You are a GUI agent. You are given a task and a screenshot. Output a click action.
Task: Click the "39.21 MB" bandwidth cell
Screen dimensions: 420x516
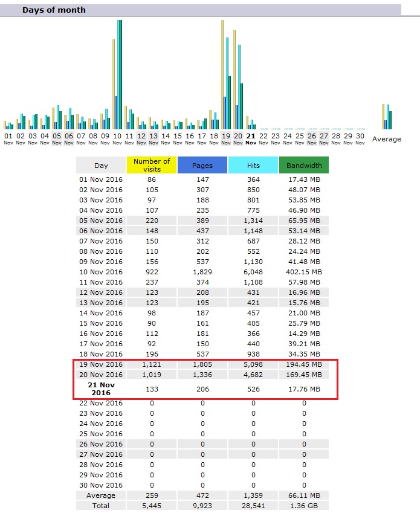304,344
